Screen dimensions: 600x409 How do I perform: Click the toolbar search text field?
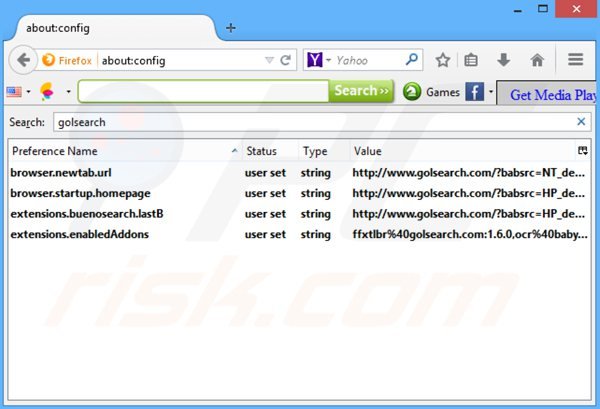tap(204, 91)
